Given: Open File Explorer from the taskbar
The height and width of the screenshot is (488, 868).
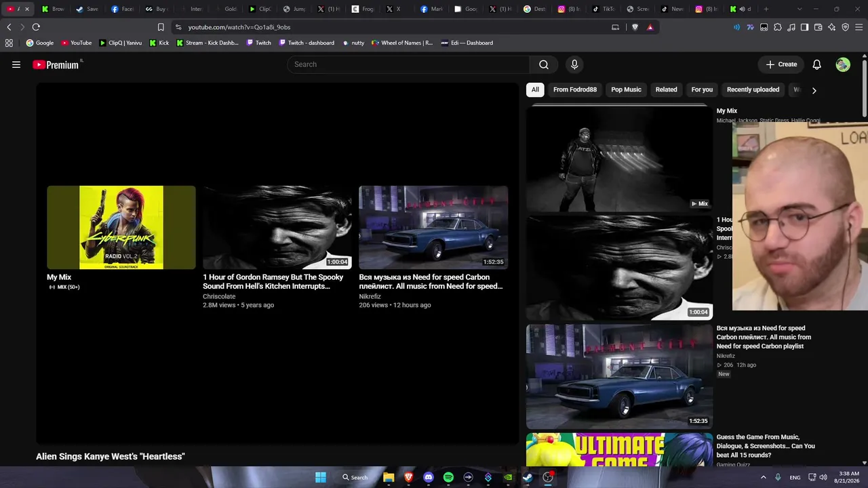Looking at the screenshot, I should click(389, 477).
